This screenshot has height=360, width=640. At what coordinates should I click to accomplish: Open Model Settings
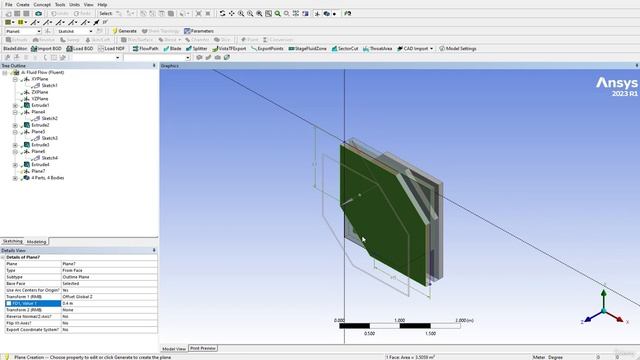click(x=458, y=49)
